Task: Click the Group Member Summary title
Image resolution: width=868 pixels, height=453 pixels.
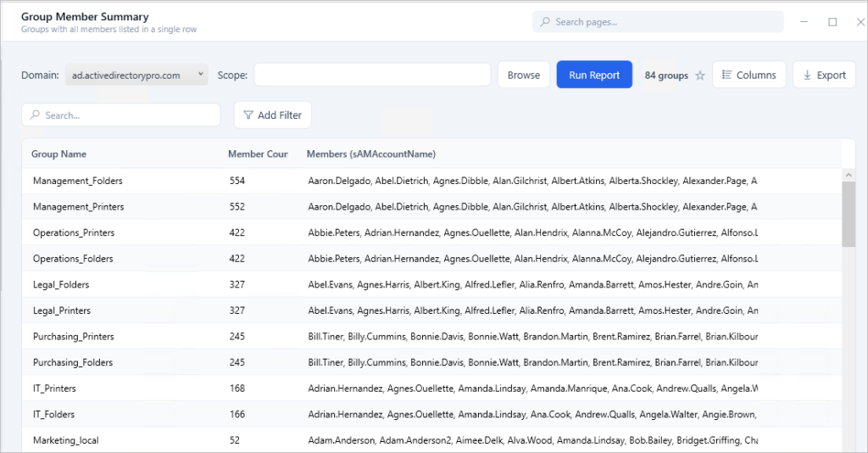Action: pyautogui.click(x=85, y=17)
